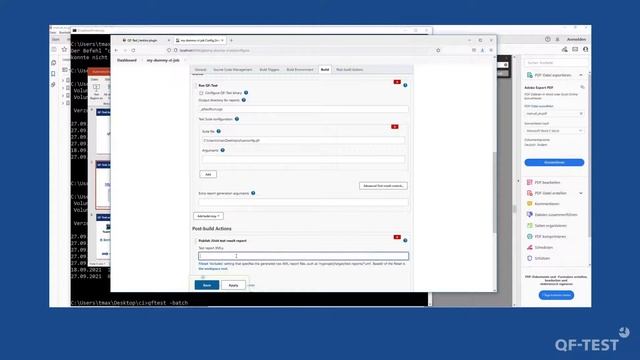
Task: Go to the Jenkins Dashboard breadcrumb
Action: click(127, 60)
